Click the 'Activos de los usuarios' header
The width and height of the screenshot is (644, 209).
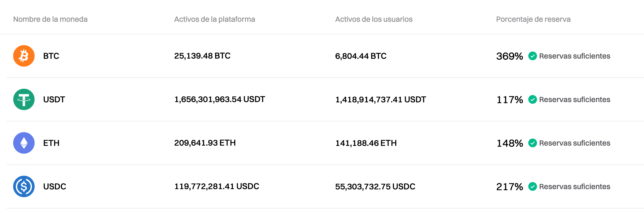(x=374, y=19)
